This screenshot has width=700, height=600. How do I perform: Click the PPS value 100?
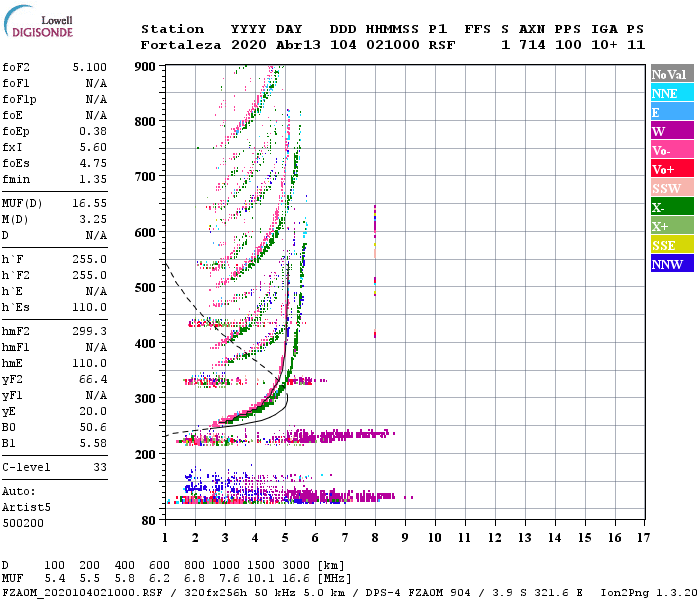click(568, 45)
